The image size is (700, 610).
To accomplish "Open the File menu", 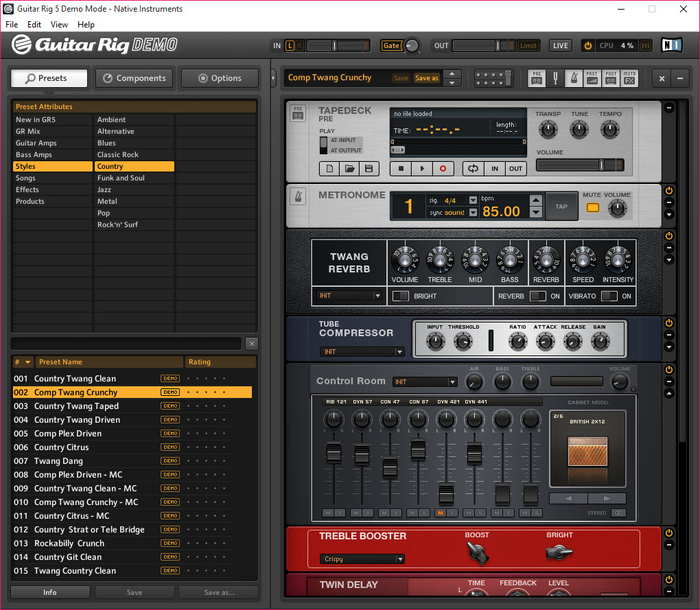I will pyautogui.click(x=12, y=25).
